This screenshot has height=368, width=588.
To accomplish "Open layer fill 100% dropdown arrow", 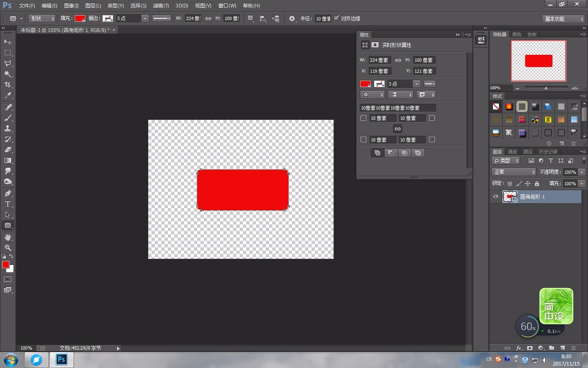I will click(x=582, y=184).
